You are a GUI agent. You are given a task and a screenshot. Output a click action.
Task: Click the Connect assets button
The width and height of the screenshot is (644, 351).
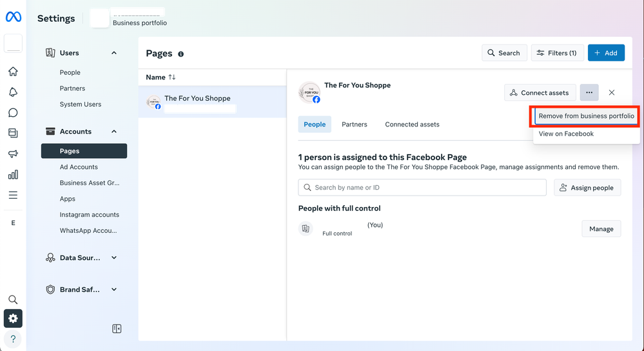pyautogui.click(x=540, y=92)
